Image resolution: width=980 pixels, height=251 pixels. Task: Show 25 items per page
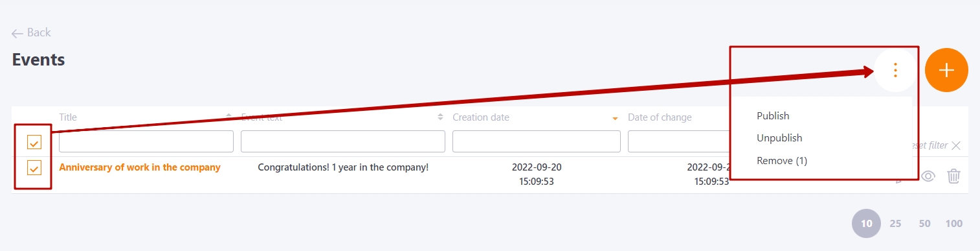895,223
